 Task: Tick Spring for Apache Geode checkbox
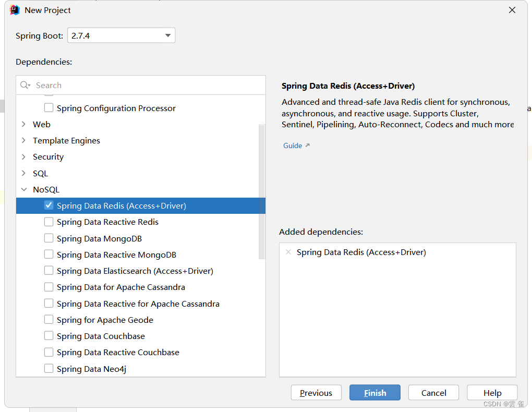click(x=49, y=320)
